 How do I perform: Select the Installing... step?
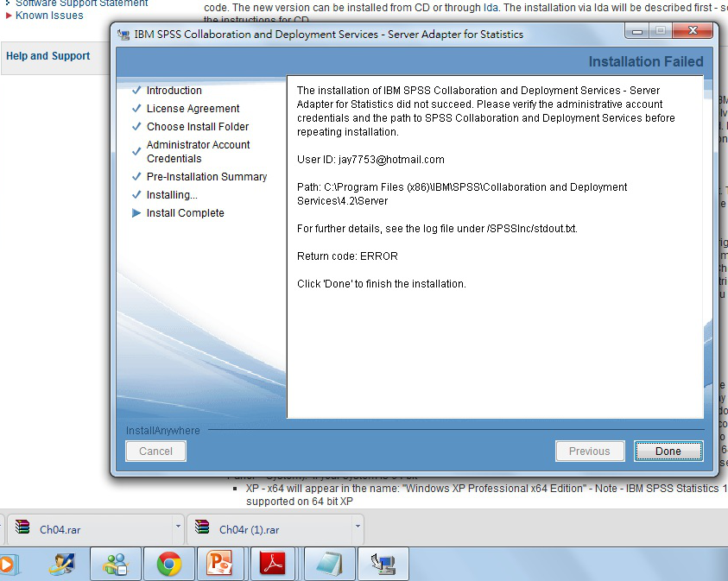(172, 195)
